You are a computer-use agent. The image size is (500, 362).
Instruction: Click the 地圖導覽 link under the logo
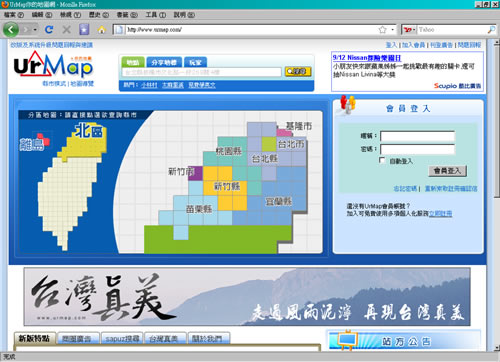tap(82, 83)
